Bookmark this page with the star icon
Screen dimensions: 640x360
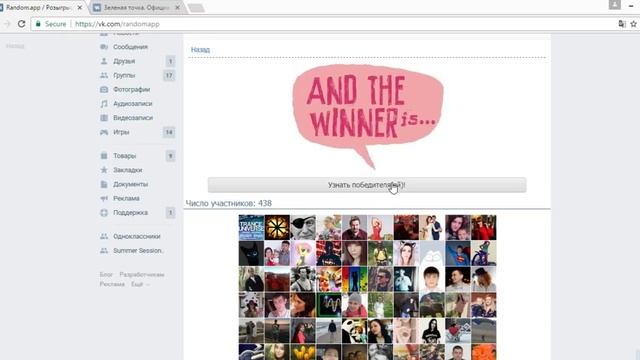pos(633,24)
